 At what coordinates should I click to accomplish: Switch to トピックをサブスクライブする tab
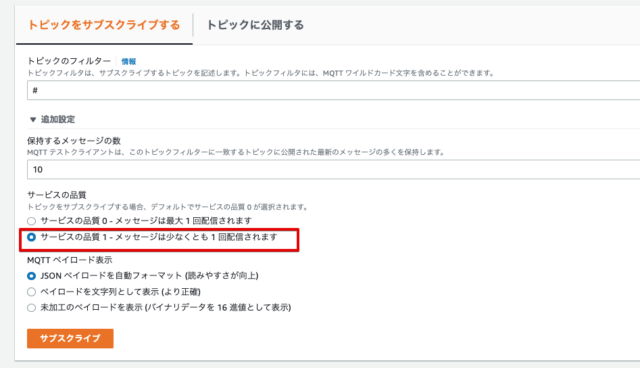click(x=104, y=25)
